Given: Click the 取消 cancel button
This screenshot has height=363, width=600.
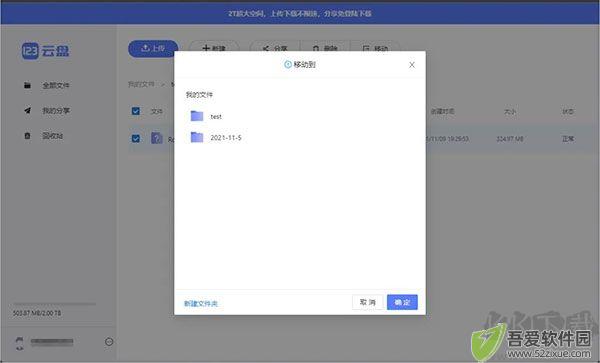Looking at the screenshot, I should [x=367, y=302].
